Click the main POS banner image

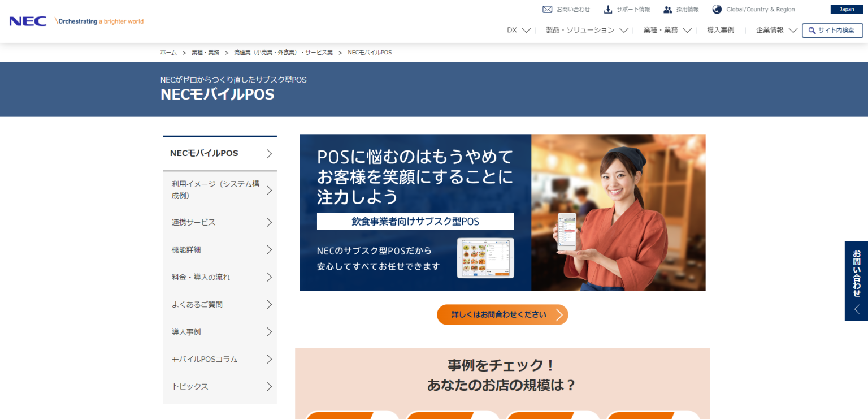pos(502,212)
